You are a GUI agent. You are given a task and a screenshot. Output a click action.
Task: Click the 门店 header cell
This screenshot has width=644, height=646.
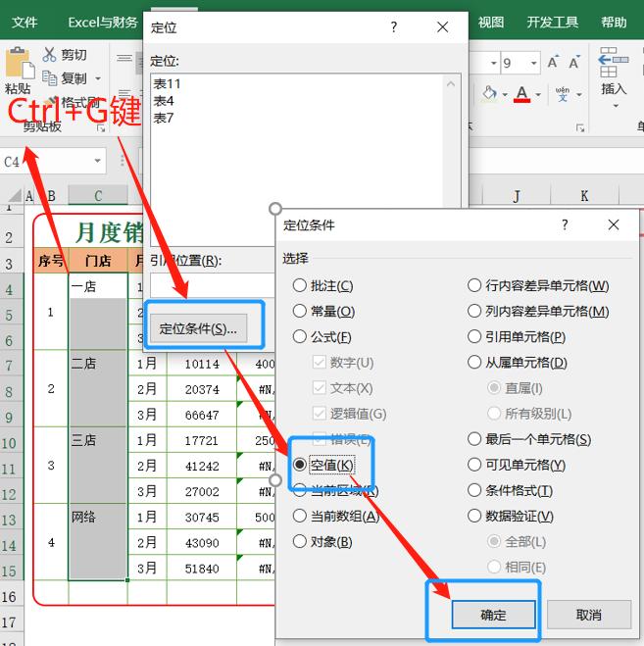98,261
